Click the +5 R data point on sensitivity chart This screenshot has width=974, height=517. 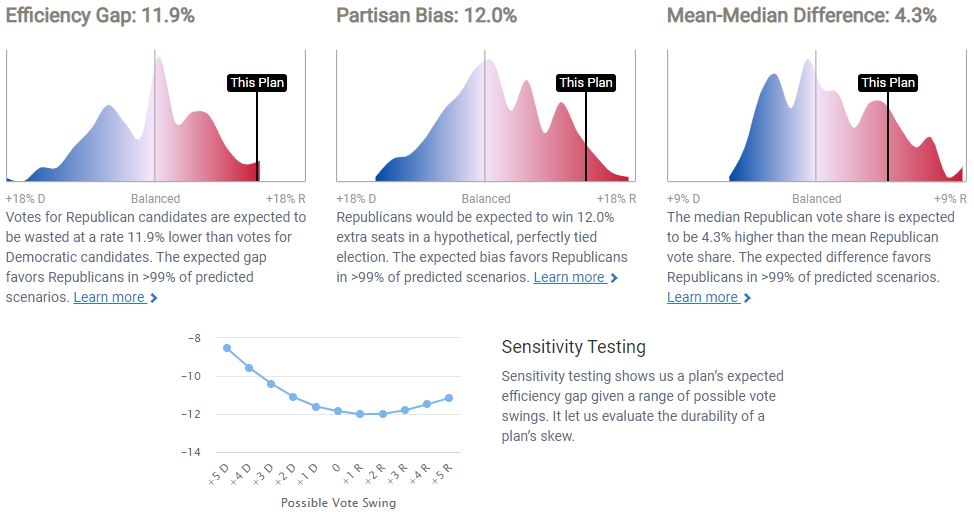[450, 398]
